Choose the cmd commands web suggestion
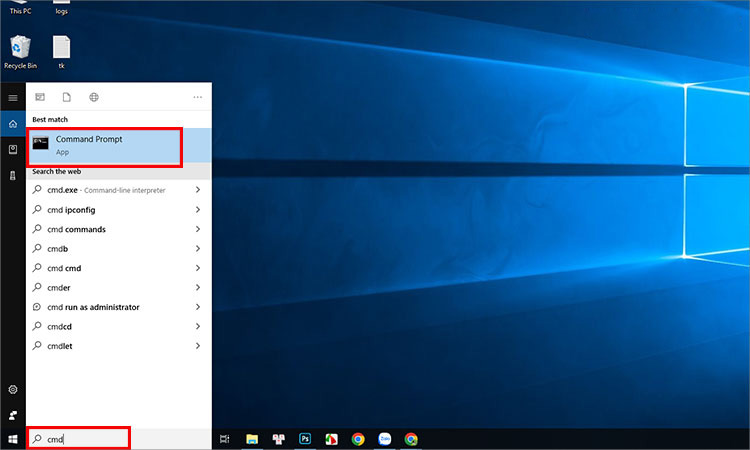 pos(119,229)
